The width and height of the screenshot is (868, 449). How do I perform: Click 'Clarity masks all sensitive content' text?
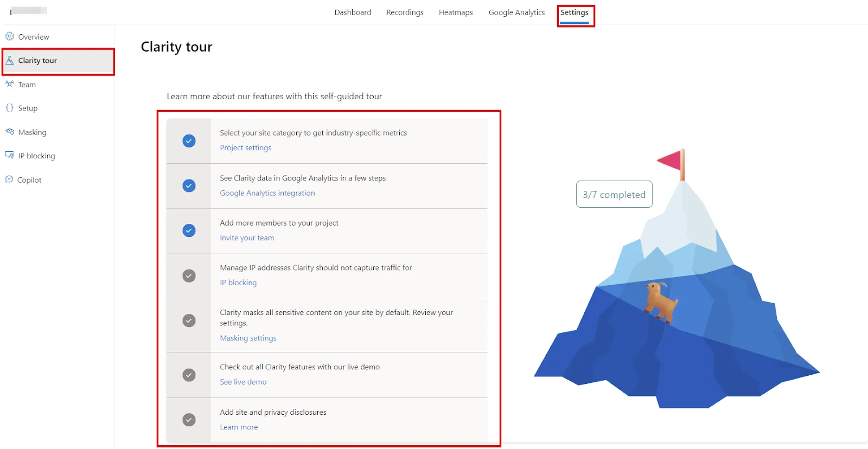click(x=336, y=318)
